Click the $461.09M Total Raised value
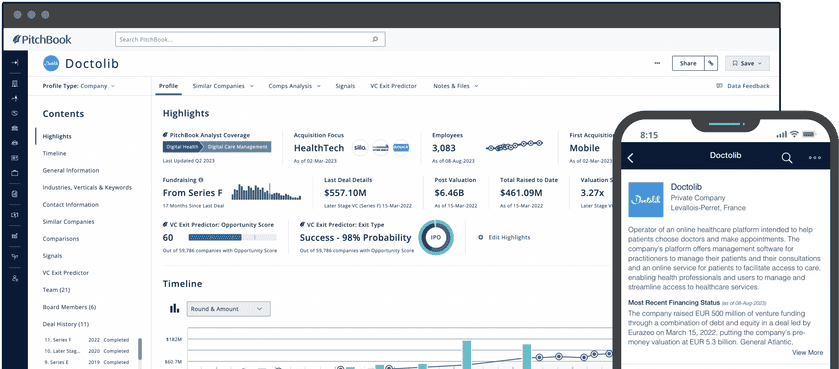839x369 pixels. 521,193
